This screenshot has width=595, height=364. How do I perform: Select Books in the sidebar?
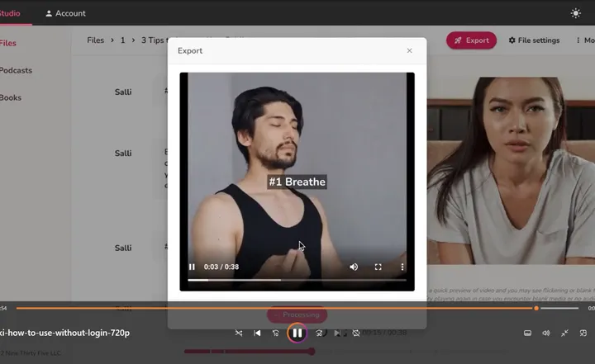pos(11,98)
